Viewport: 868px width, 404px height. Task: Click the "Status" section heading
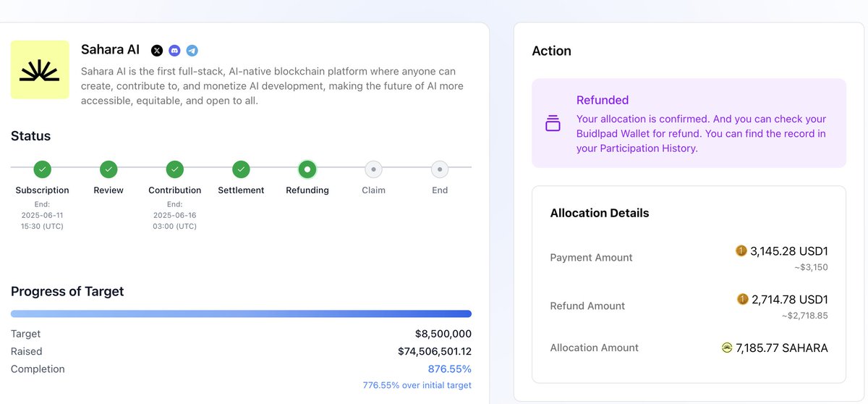(30, 136)
